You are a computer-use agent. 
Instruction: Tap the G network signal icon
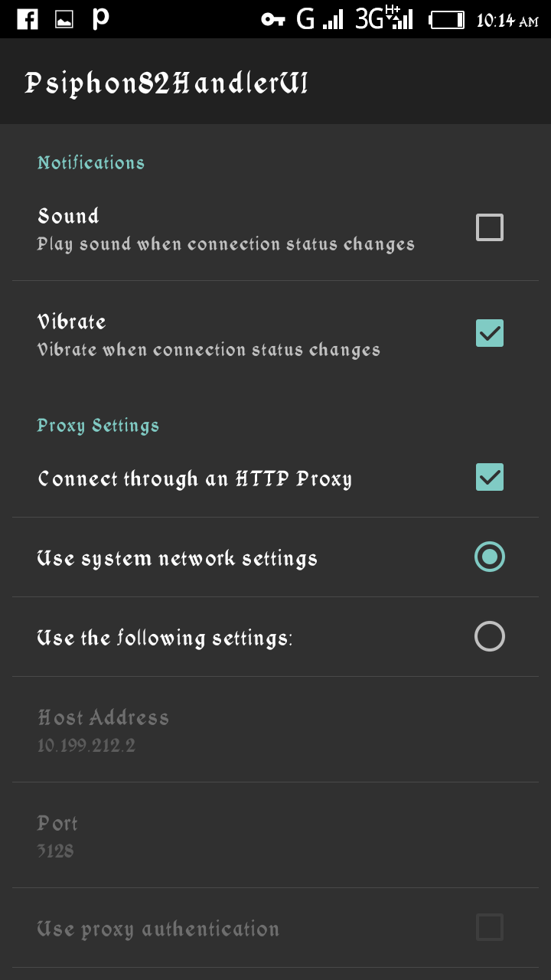[320, 20]
